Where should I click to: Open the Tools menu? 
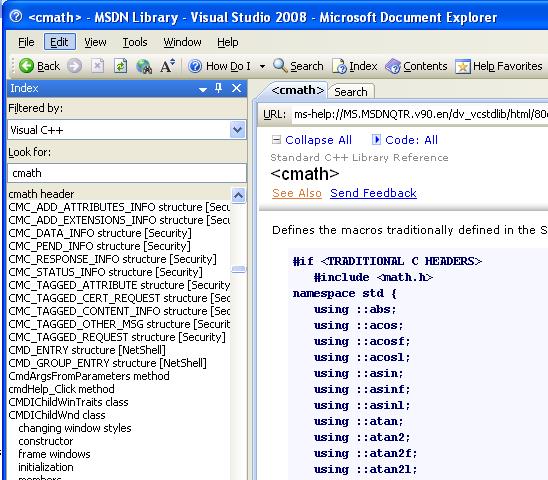pyautogui.click(x=135, y=42)
